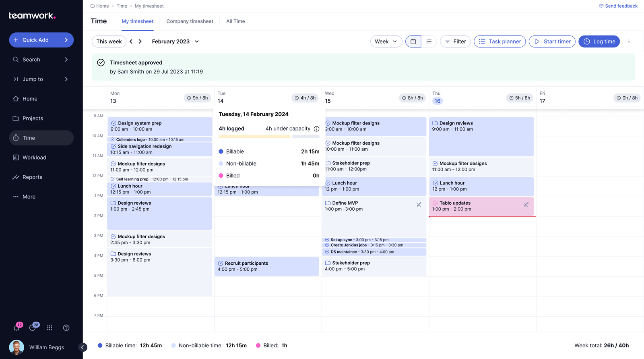Open the three-dot options menu

pyautogui.click(x=629, y=42)
